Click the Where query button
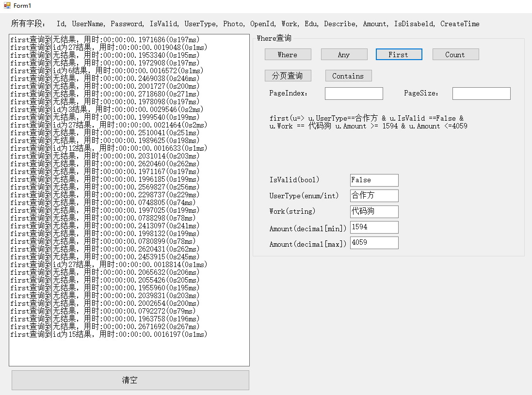Viewport: 532px width, 395px height. click(x=288, y=55)
